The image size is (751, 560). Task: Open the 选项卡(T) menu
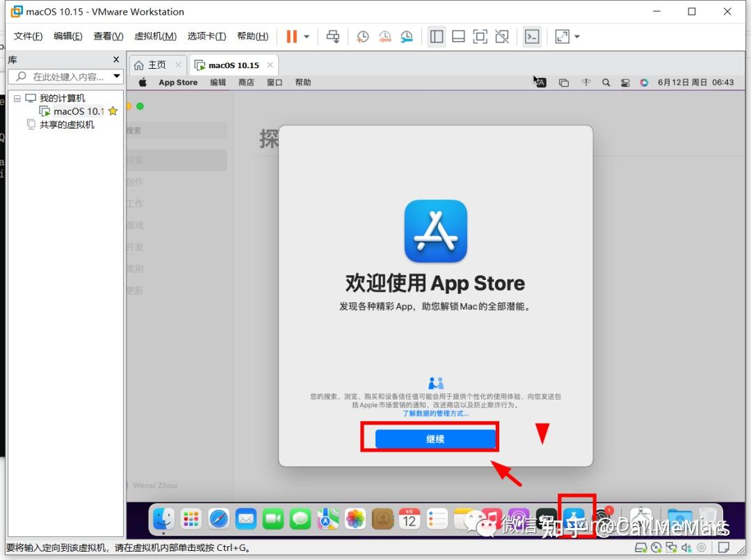pyautogui.click(x=207, y=36)
